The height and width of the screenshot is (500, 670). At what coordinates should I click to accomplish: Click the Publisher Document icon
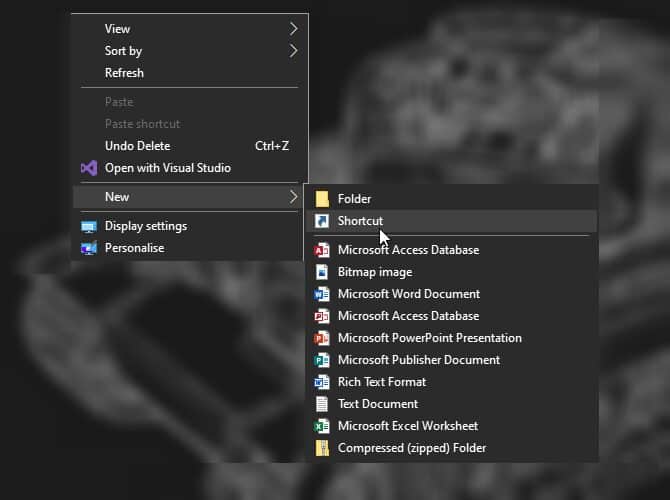pos(322,360)
